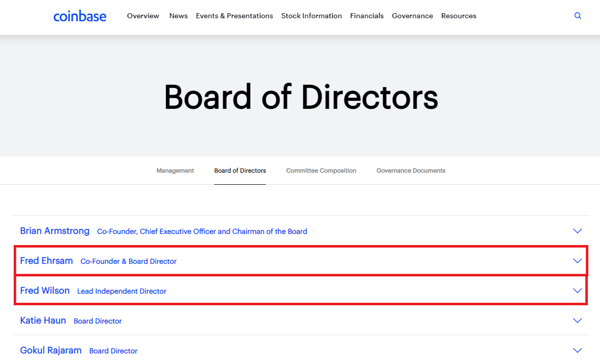The height and width of the screenshot is (364, 600).
Task: Open Events & Presentations menu
Action: (234, 16)
